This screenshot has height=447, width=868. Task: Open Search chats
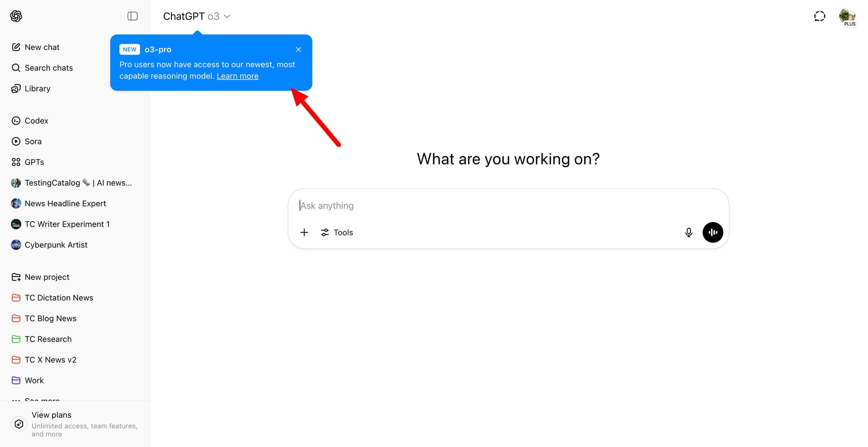[75, 68]
